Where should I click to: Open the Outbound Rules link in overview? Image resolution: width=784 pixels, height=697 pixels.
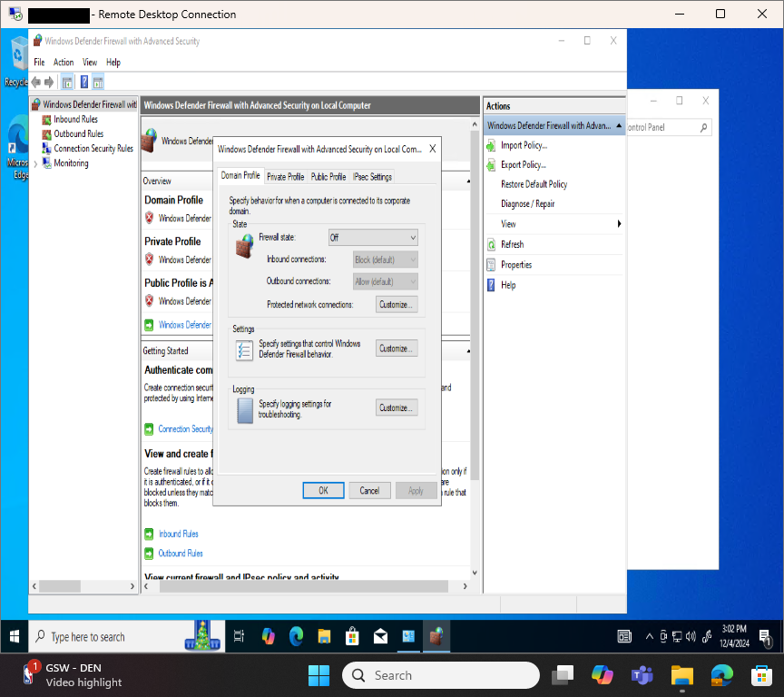[181, 554]
